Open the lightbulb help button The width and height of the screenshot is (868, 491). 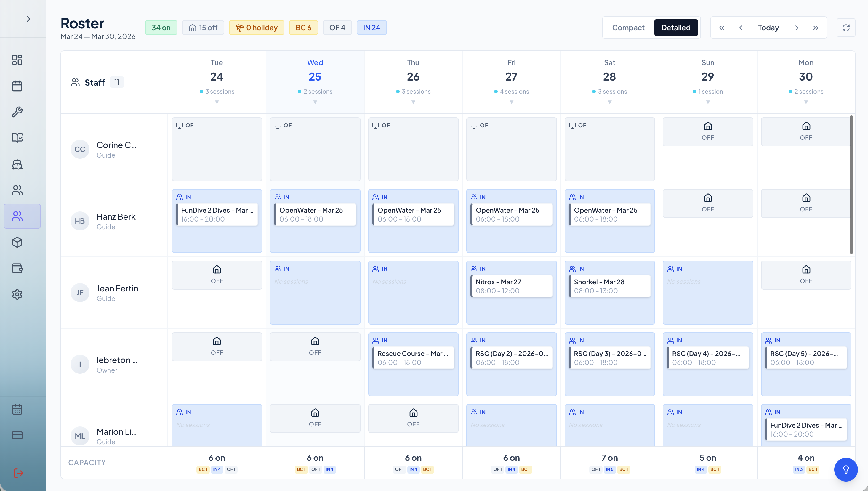[846, 469]
